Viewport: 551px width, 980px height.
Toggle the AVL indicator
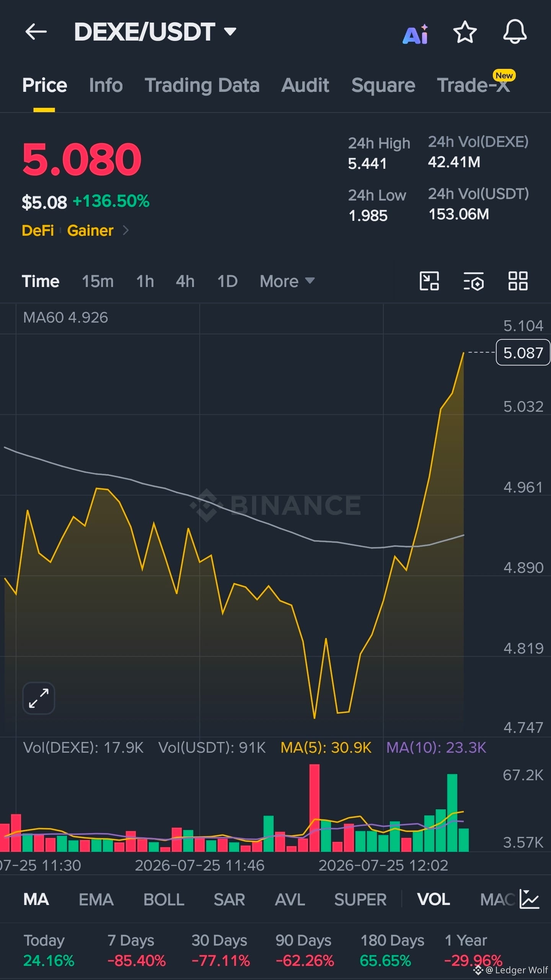(x=290, y=899)
